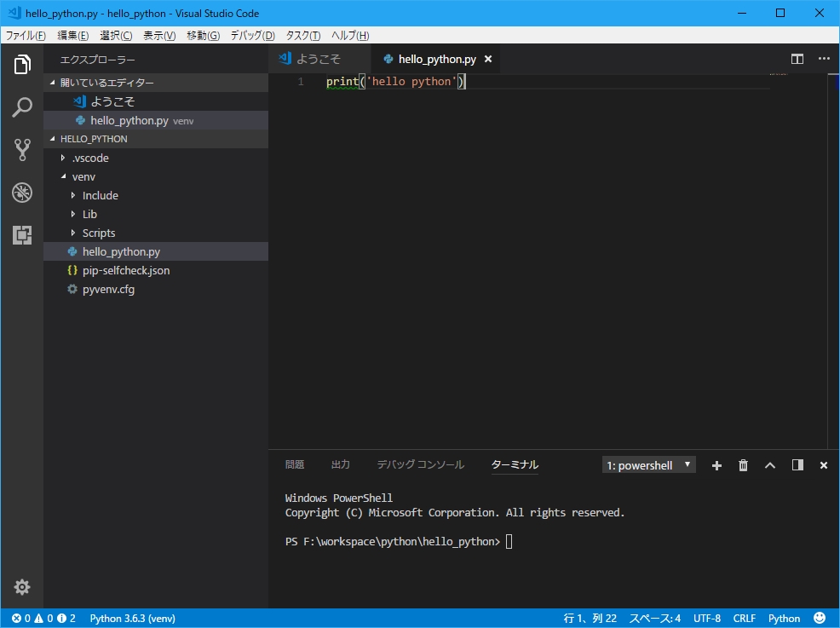
Task: Click the print code line in editor
Action: pos(396,82)
